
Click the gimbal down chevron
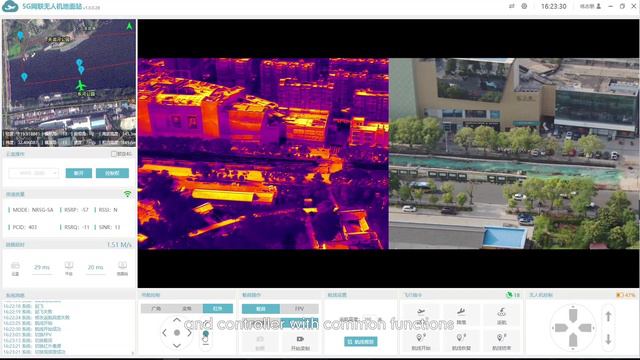177,346
